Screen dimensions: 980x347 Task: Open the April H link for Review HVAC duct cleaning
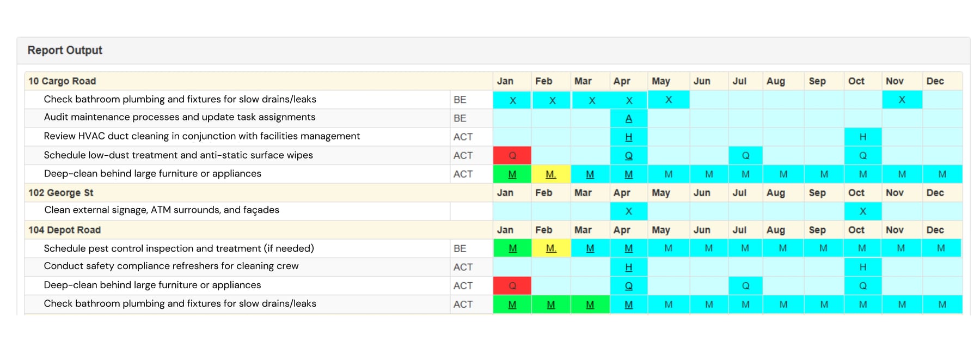pos(628,137)
